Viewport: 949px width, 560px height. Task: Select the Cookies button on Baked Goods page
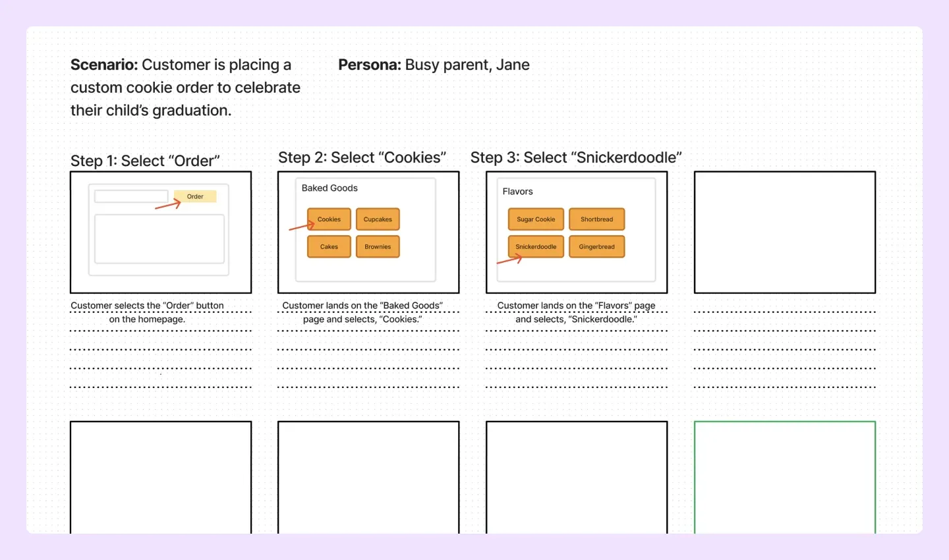(x=328, y=219)
